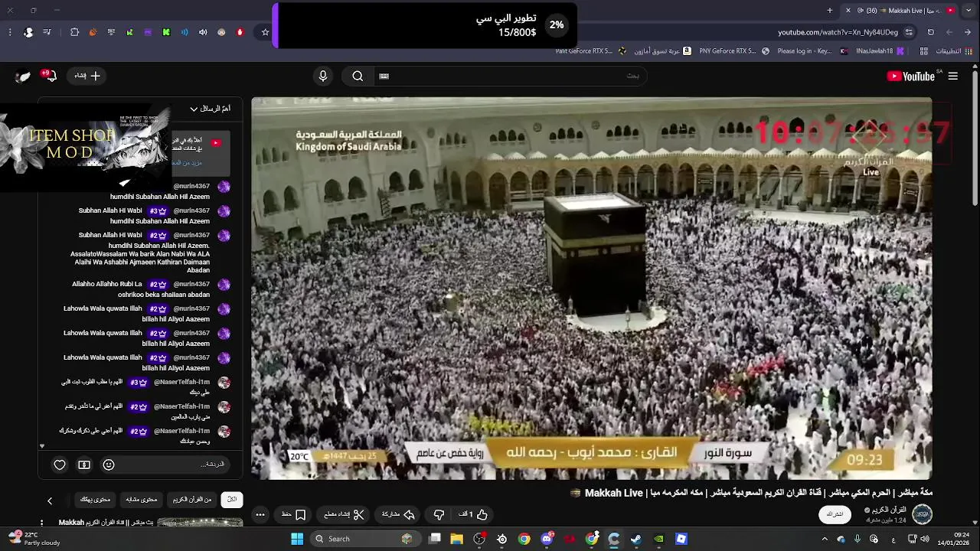The width and height of the screenshot is (980, 551).
Task: Submit search with the magnifier icon
Action: click(x=358, y=76)
